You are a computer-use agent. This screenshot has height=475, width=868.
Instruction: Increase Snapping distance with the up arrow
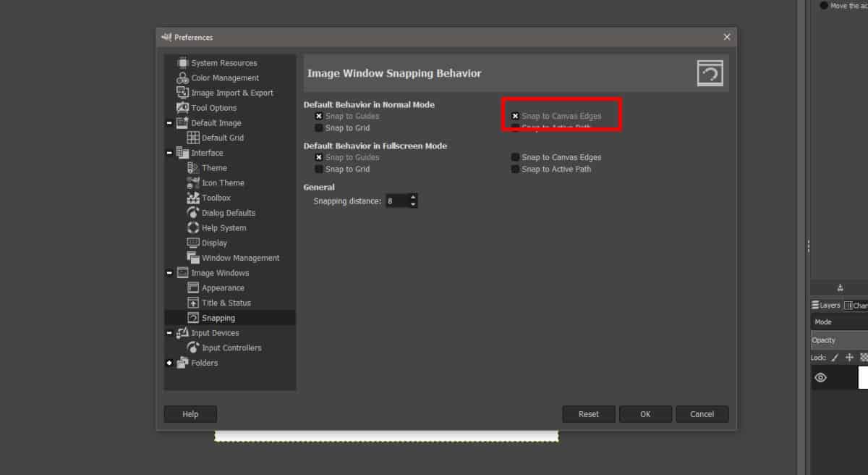(413, 198)
